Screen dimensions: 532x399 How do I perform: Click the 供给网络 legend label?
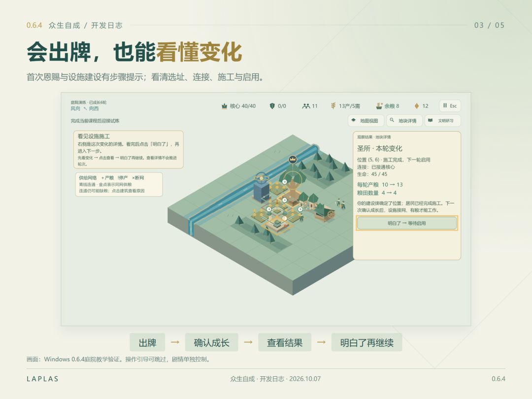[x=88, y=178]
